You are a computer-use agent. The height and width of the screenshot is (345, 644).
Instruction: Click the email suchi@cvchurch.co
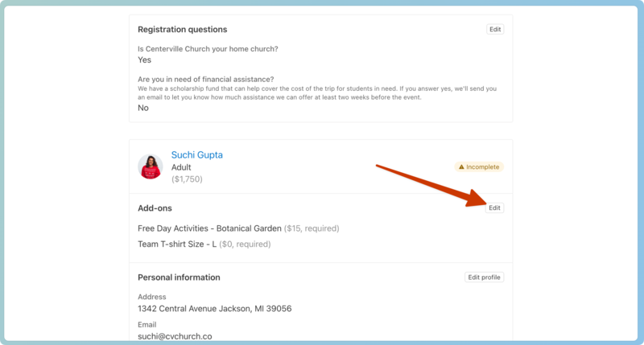(176, 336)
